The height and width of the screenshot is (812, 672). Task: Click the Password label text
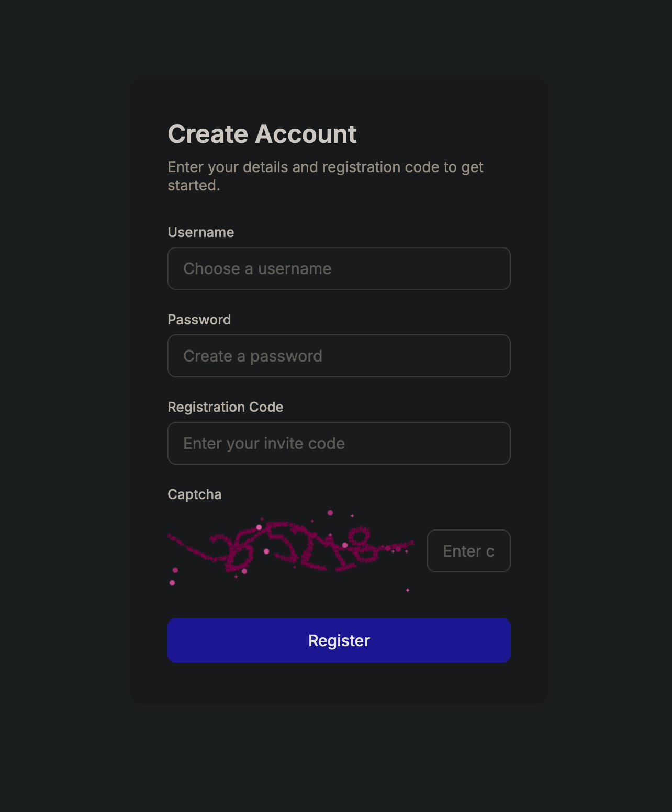pos(199,320)
